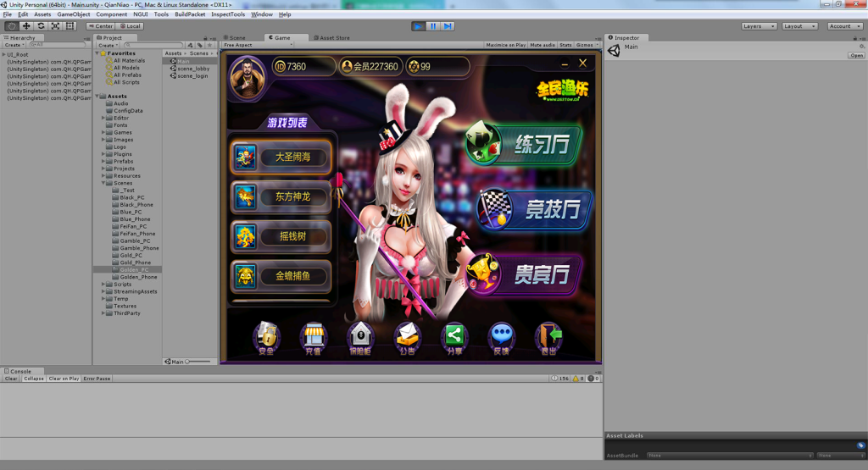Screen dimensions: 868x470
Task: Select the Rotate tool in the toolbar
Action: (41, 26)
